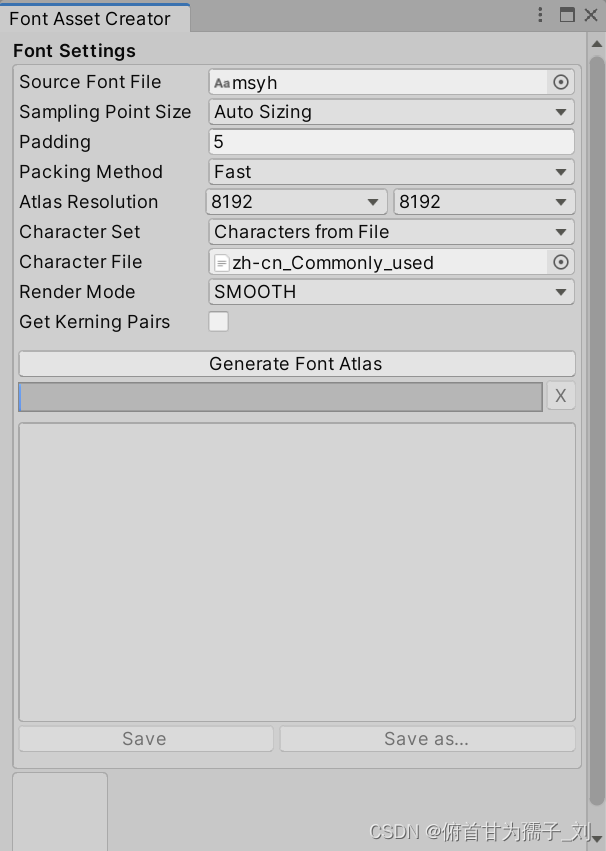Click the msyh font asset Aa icon
This screenshot has width=606, height=851.
coord(222,82)
